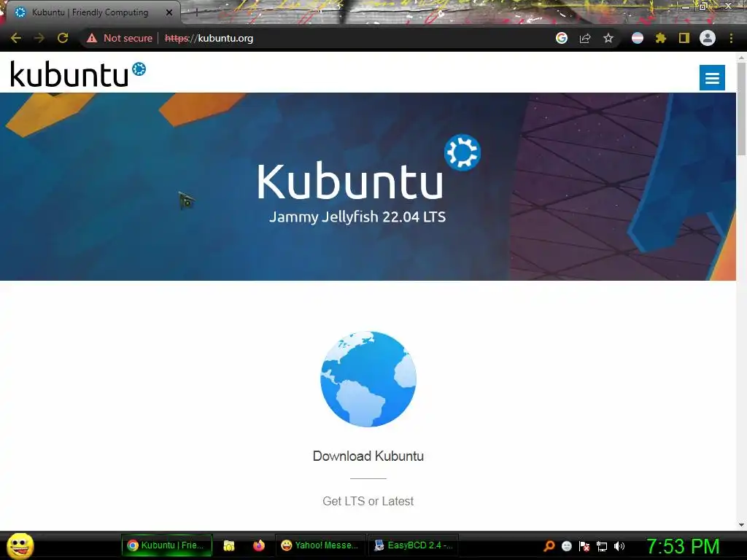Click the Get LTS or Latest text
The image size is (747, 560).
(368, 501)
